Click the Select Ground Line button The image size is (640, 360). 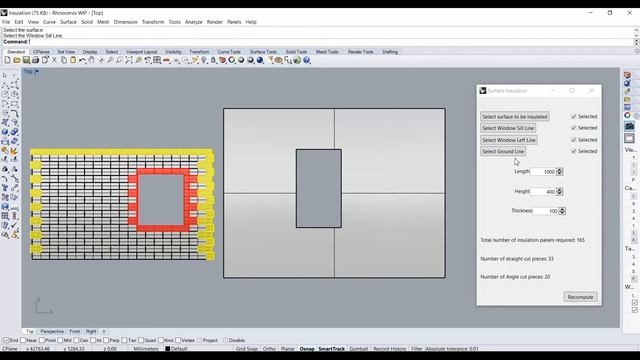(503, 151)
